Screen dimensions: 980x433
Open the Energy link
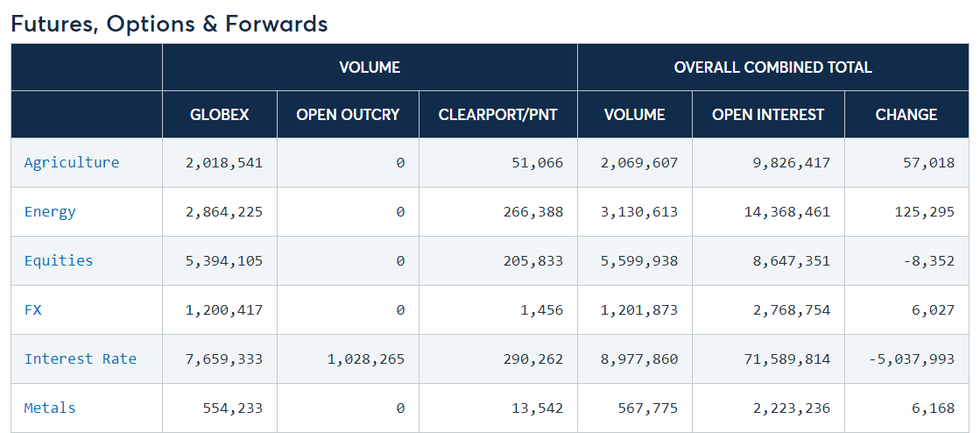point(50,211)
